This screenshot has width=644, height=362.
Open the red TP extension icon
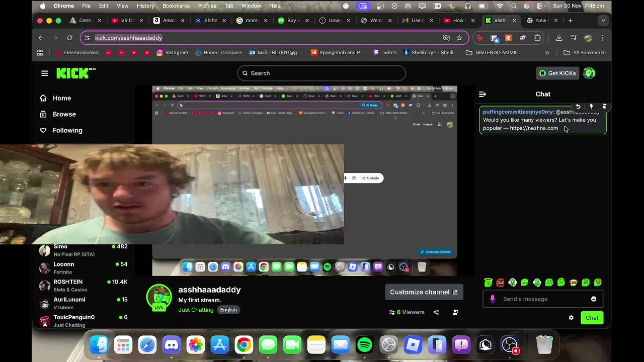[479, 38]
